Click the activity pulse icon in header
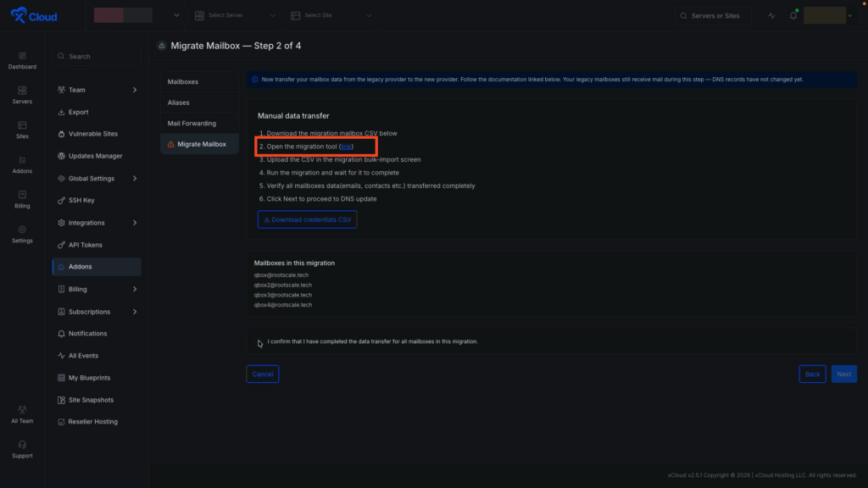Screen dimensions: 868x488 pyautogui.click(x=771, y=15)
